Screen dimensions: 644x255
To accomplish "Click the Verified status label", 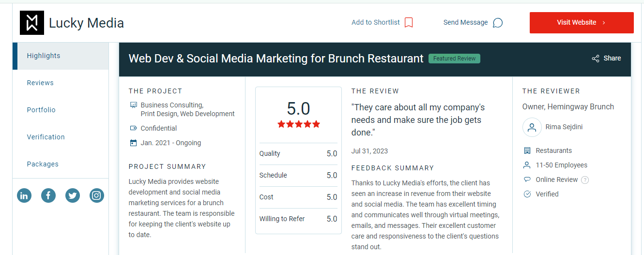I will click(x=547, y=194).
